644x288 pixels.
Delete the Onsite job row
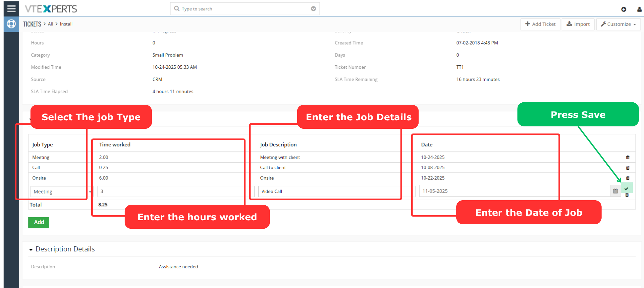click(627, 178)
